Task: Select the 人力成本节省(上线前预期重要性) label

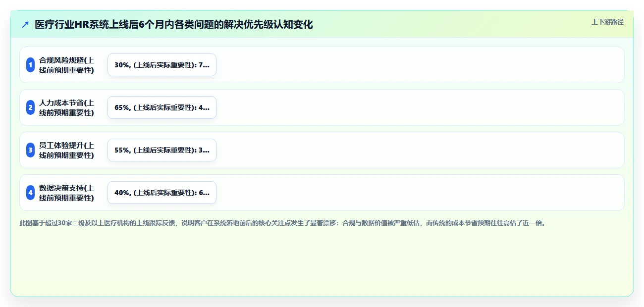Action: pyautogui.click(x=66, y=107)
